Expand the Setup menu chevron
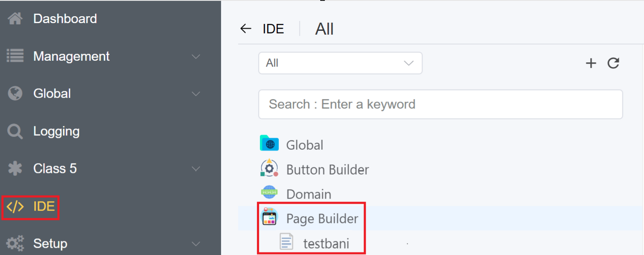The width and height of the screenshot is (644, 255). 196,244
